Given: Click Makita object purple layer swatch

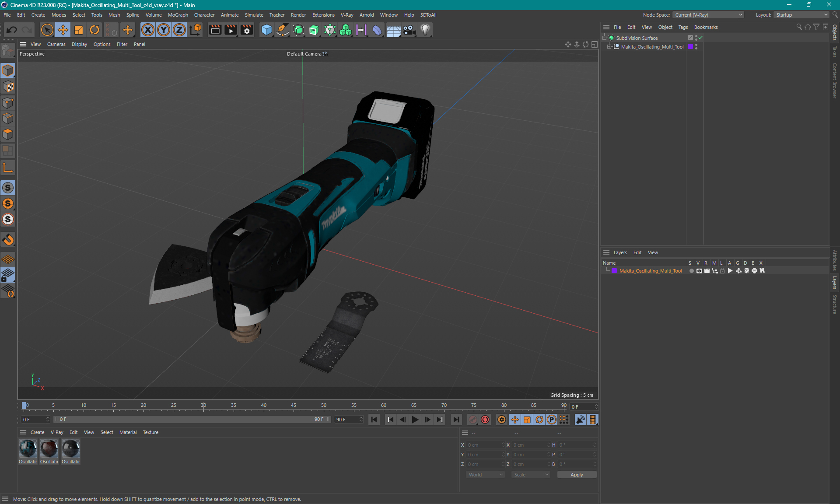Looking at the screenshot, I should pos(690,46).
